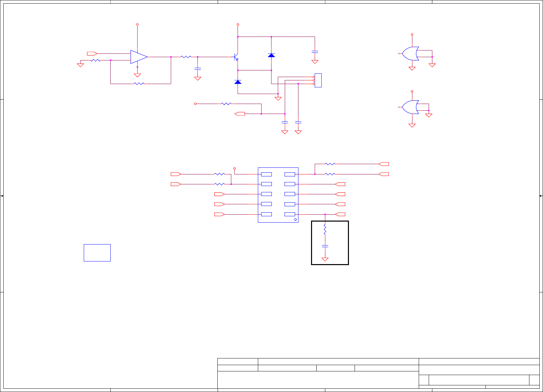Image resolution: width=543 pixels, height=392 pixels.
Task: Select the resistor inside the black-bordered box
Action: (x=325, y=230)
